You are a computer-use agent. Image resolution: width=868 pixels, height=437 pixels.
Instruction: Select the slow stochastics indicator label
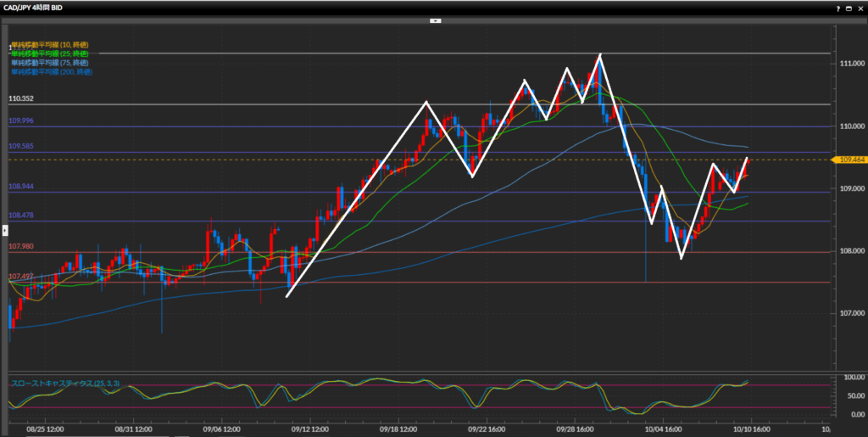pos(65,384)
